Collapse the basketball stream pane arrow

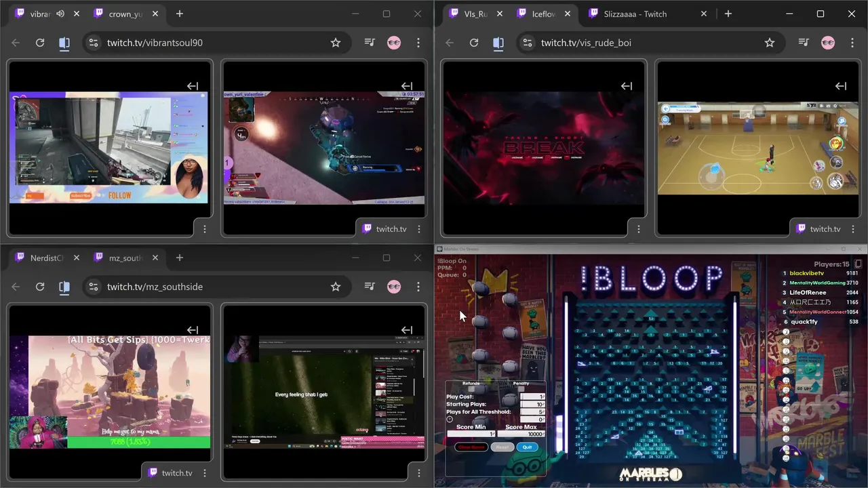841,86
